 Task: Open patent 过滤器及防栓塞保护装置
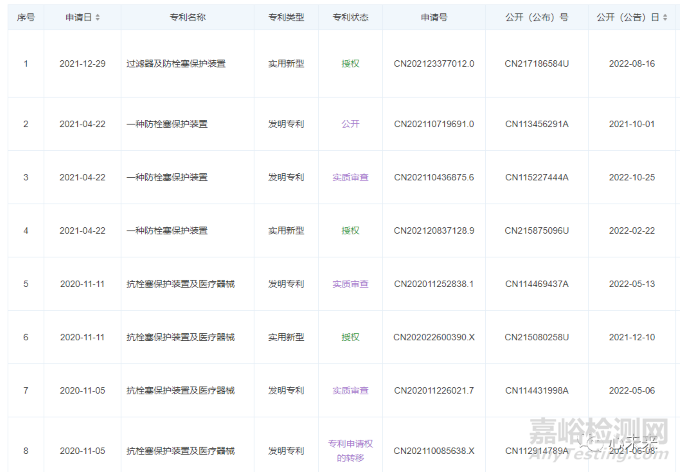tap(175, 64)
